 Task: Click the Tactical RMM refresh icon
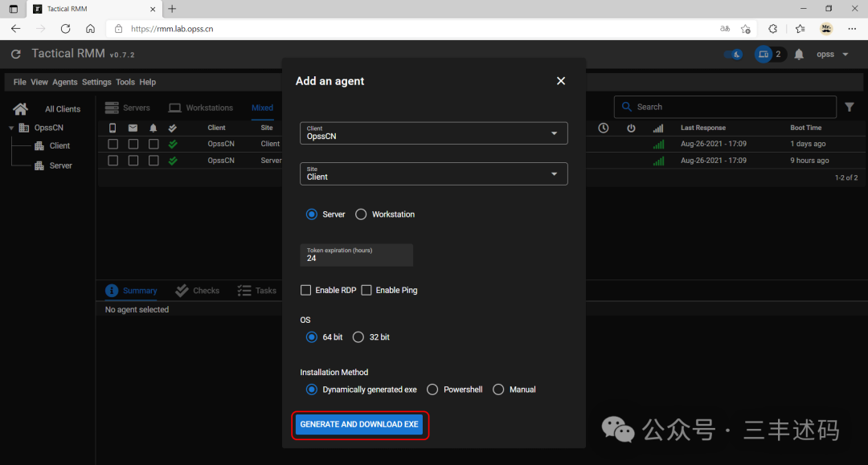pyautogui.click(x=16, y=54)
